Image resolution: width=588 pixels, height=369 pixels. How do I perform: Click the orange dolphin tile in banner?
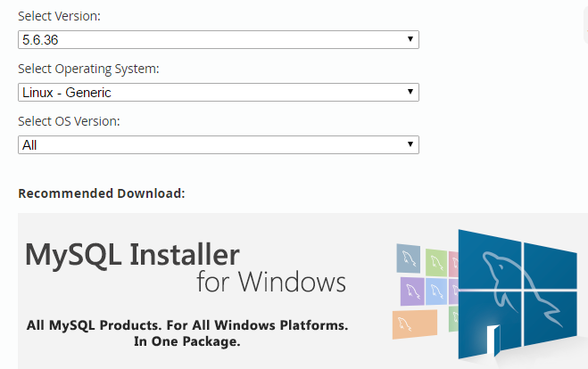(415, 324)
